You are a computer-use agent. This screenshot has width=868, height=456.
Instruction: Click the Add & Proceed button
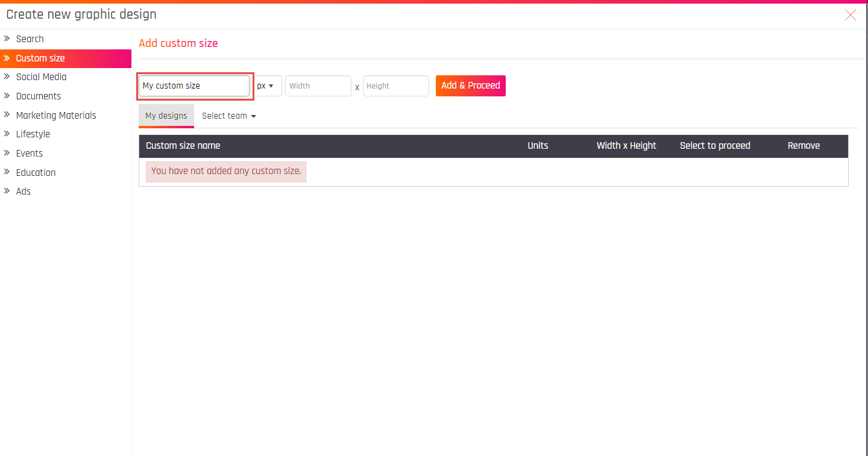click(471, 86)
